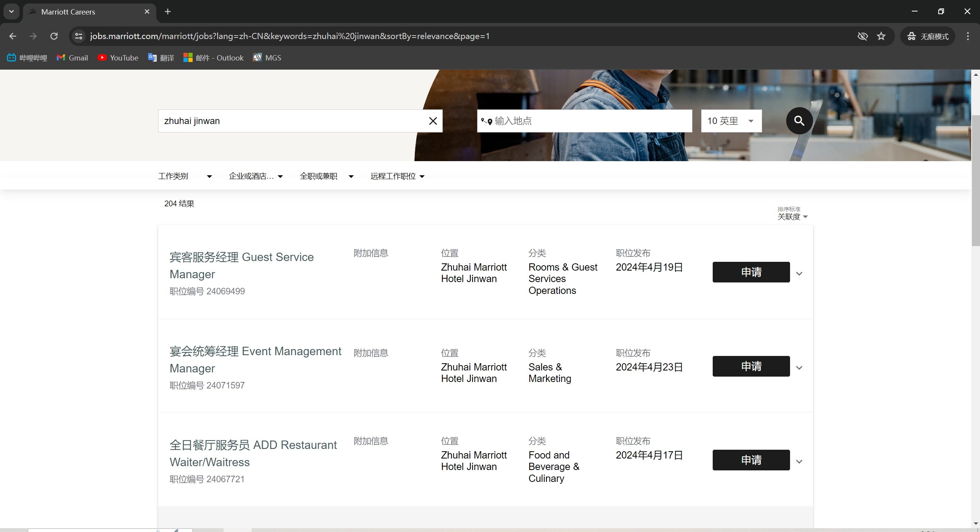Expand the Guest Service Manager job details chevron

pos(799,274)
